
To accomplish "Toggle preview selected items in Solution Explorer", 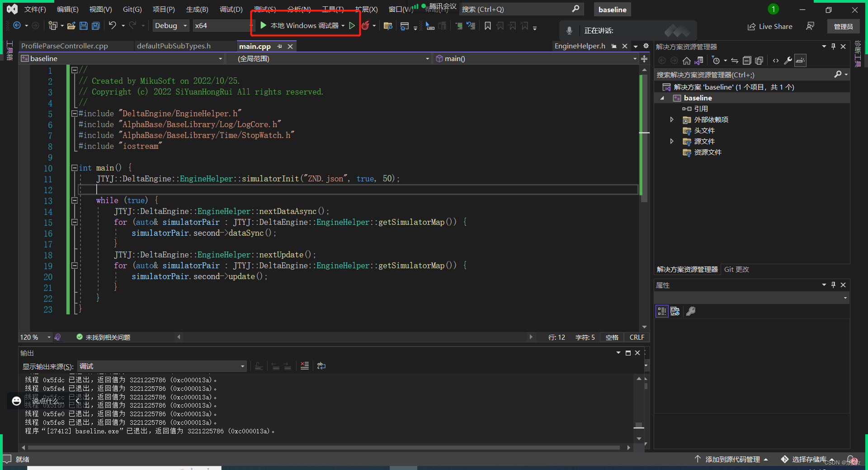I will 800,61.
